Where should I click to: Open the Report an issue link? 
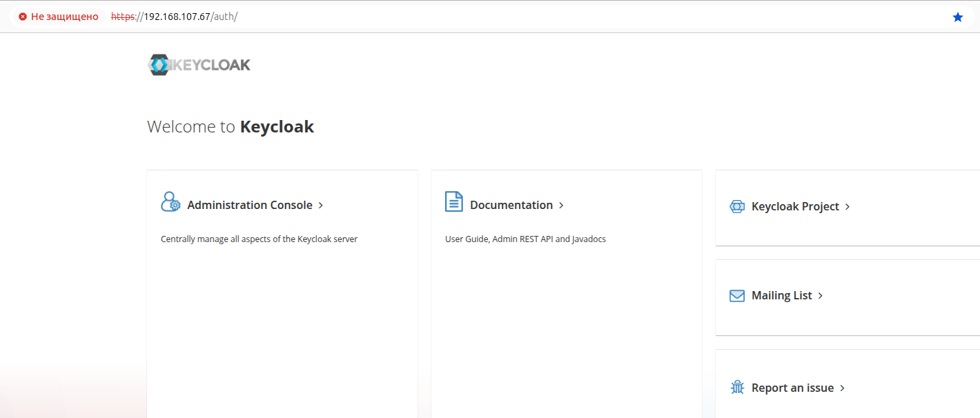click(793, 388)
